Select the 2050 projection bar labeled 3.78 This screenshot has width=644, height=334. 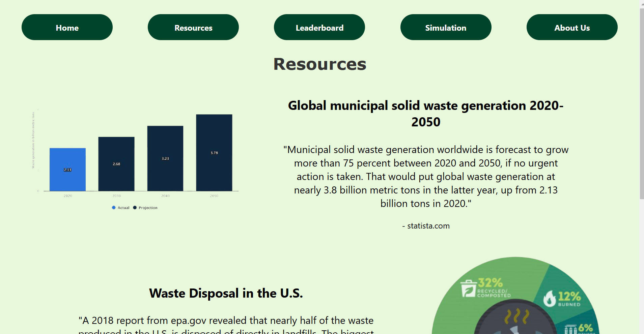[x=214, y=153]
